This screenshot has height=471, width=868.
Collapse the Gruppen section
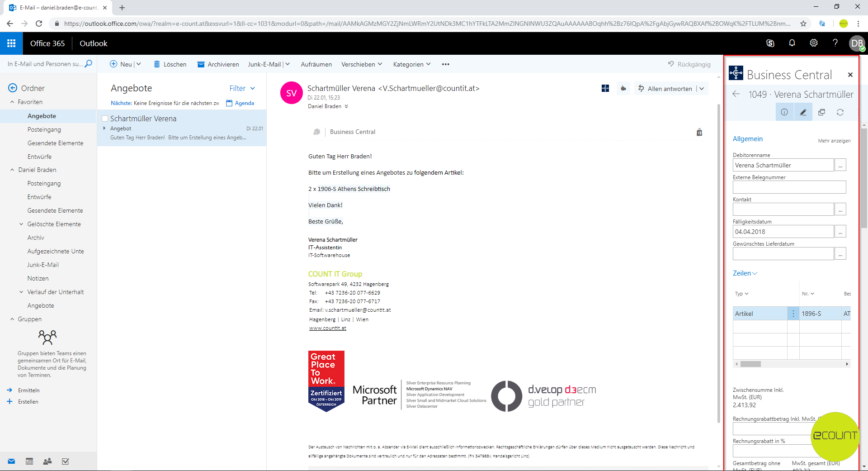tap(12, 319)
